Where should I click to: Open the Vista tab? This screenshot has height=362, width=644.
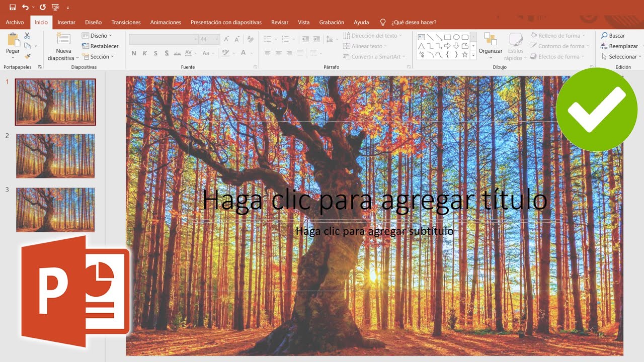pos(303,22)
